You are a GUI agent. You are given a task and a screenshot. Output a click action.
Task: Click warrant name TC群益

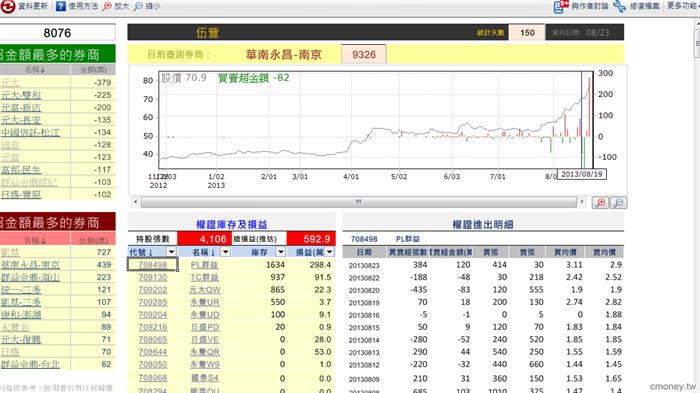(204, 277)
